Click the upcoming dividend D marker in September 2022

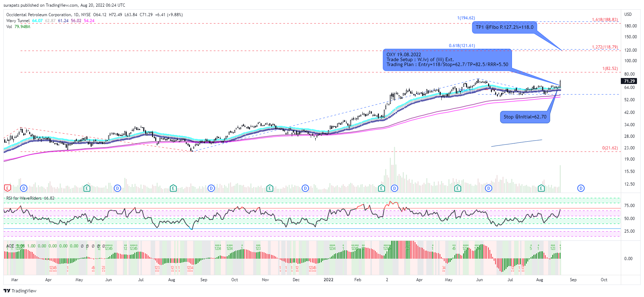581,188
